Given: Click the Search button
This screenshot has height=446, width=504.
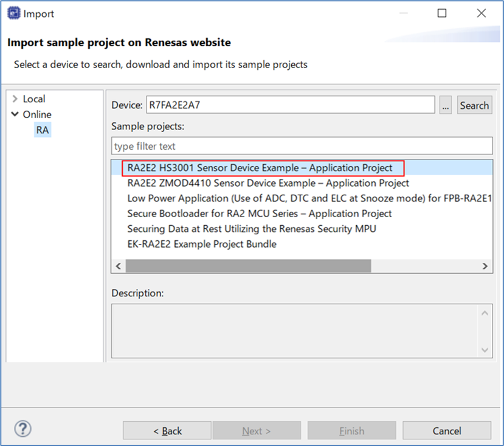Looking at the screenshot, I should click(x=474, y=105).
